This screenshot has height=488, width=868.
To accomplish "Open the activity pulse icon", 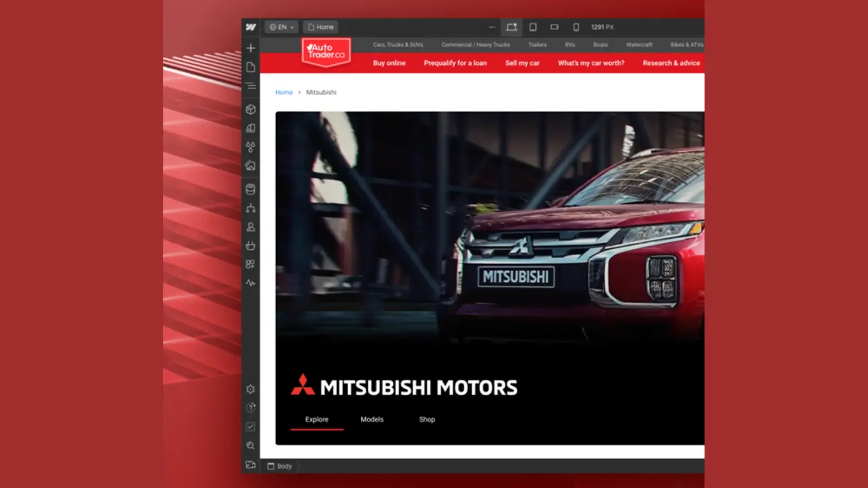I will pyautogui.click(x=251, y=283).
